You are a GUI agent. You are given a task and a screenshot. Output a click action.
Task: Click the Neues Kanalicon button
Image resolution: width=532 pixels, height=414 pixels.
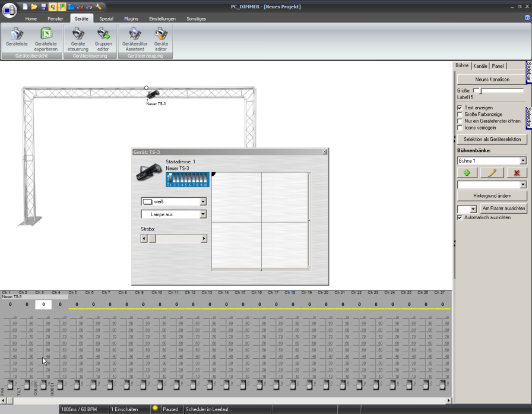492,79
